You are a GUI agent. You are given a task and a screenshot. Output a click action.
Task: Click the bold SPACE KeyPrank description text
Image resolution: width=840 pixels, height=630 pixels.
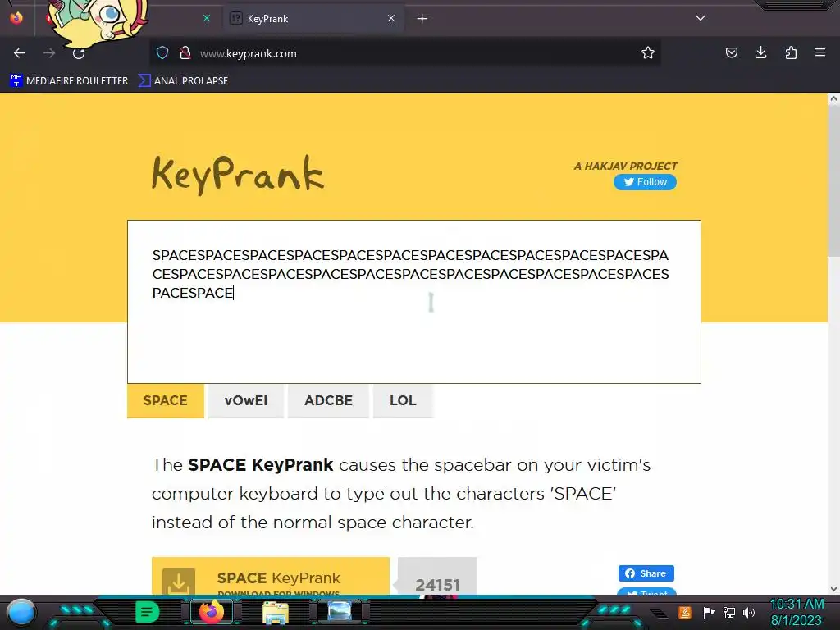point(260,464)
